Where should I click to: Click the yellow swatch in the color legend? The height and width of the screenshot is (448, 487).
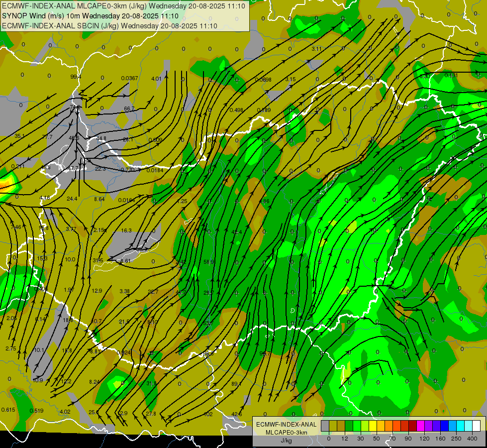(x=373, y=426)
